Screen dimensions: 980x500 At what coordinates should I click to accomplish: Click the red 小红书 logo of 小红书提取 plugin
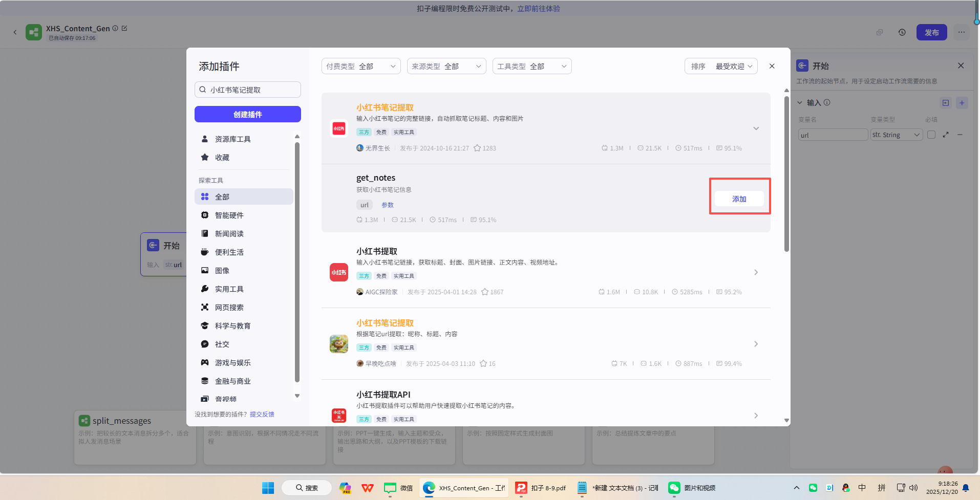tap(338, 272)
